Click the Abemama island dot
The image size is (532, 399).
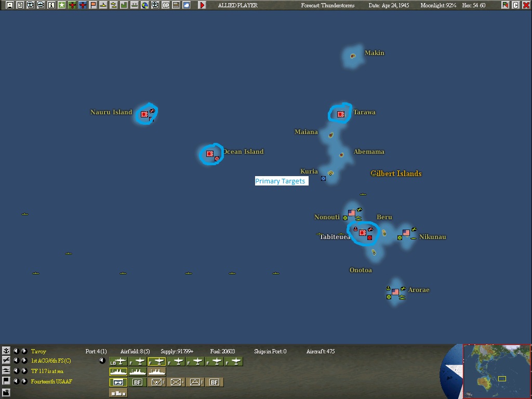point(342,155)
